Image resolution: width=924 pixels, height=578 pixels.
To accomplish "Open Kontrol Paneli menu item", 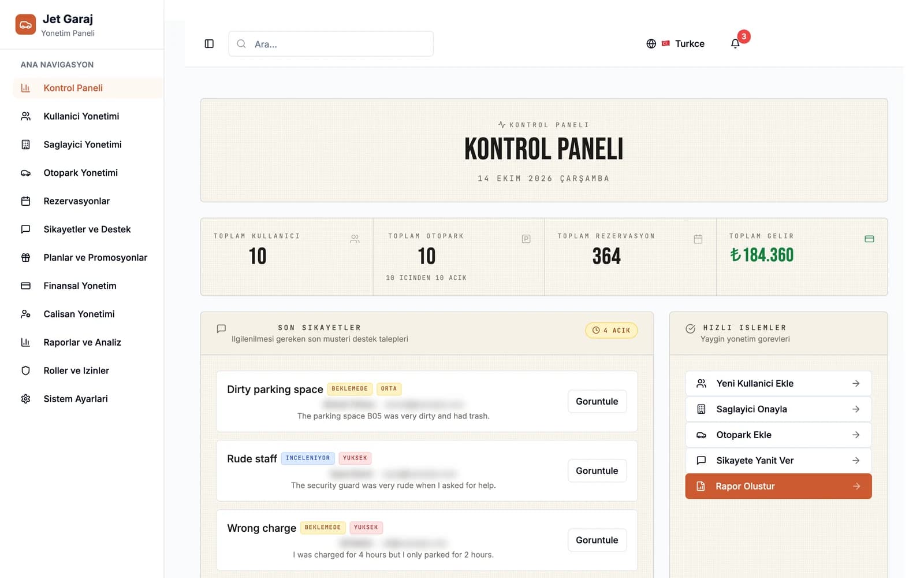I will pos(88,88).
